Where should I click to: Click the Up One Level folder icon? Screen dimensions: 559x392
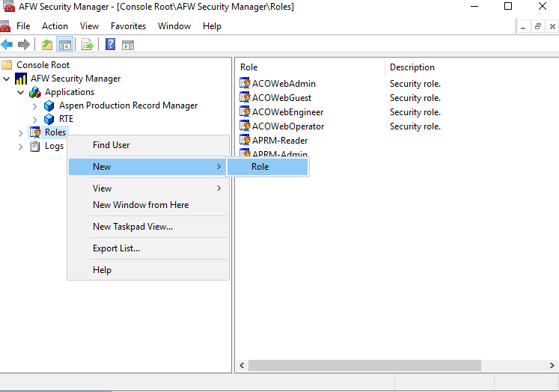coord(47,45)
